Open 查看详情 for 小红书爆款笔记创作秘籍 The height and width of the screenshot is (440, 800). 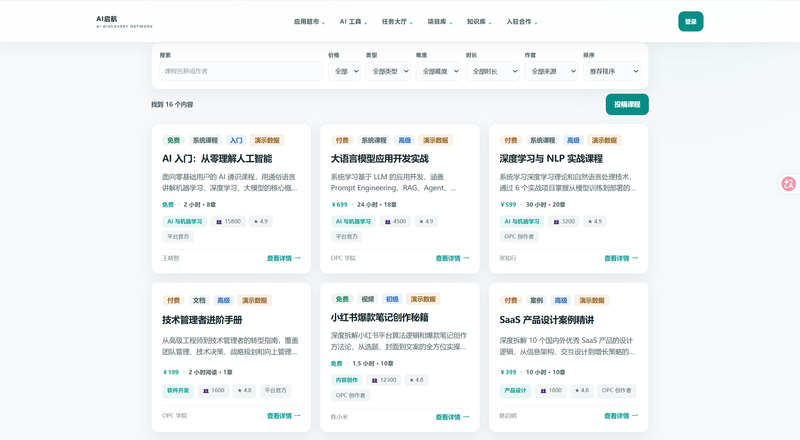(452, 417)
